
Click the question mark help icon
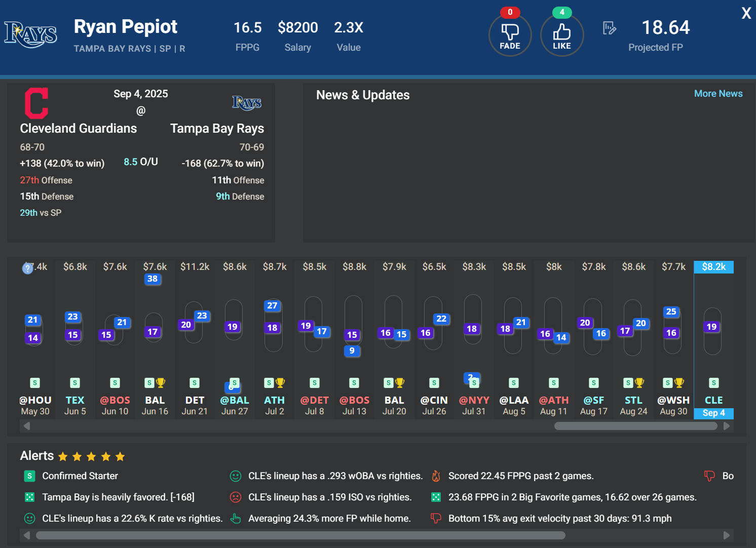click(x=27, y=268)
